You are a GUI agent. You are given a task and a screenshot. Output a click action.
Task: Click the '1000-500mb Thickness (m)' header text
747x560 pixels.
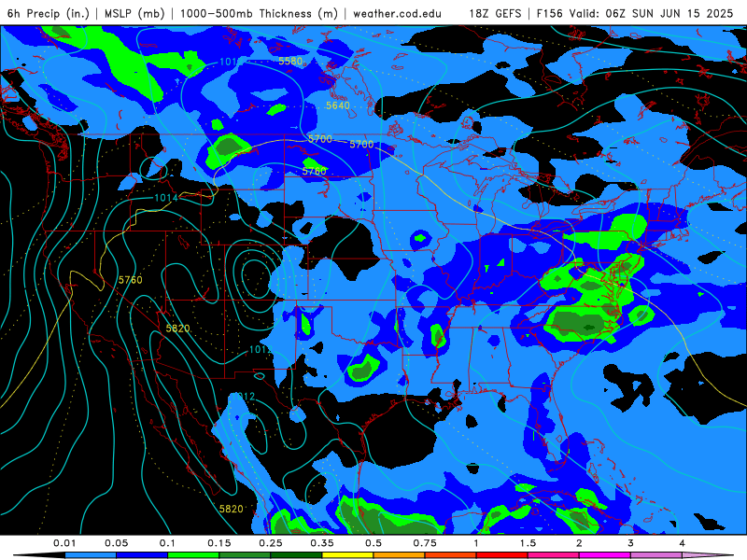(x=259, y=13)
